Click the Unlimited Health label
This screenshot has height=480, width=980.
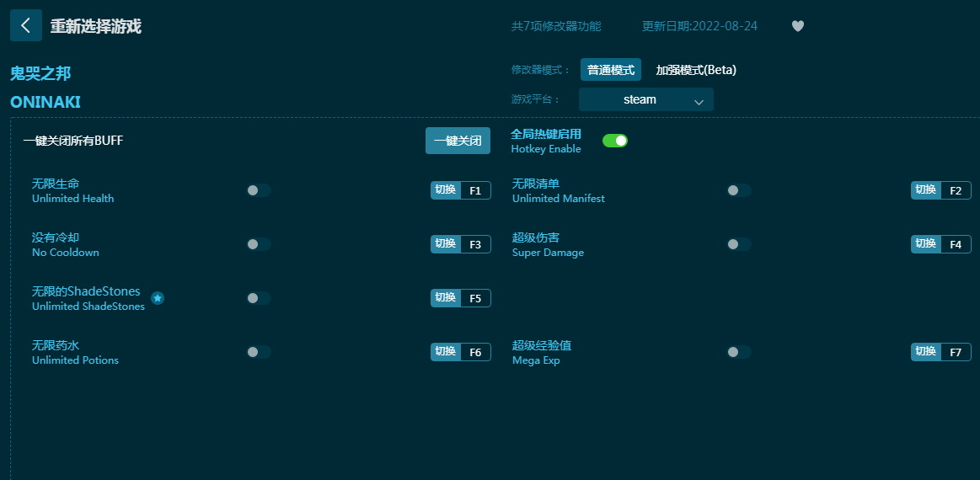(x=73, y=199)
